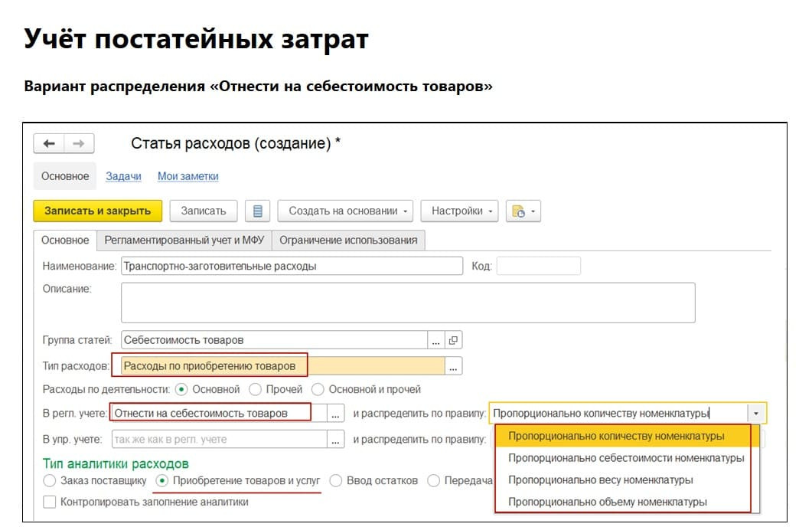This screenshot has height=527, width=812.
Task: Click the back navigation arrow
Action: point(49,144)
